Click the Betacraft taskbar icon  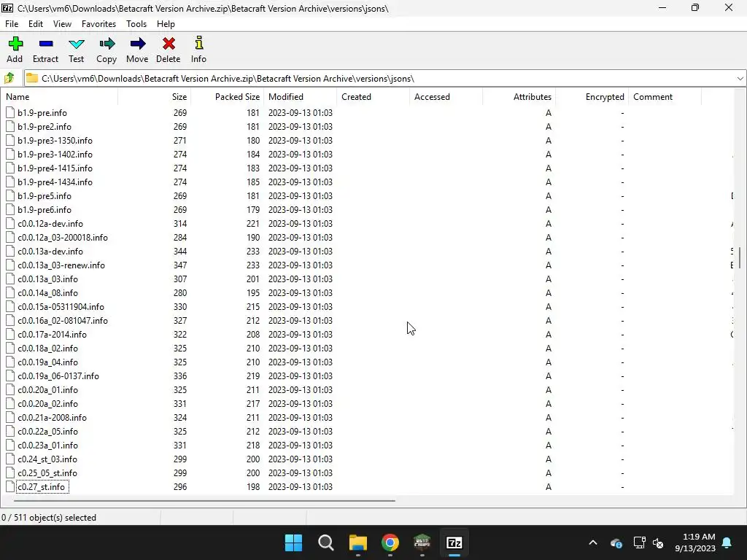tap(422, 542)
